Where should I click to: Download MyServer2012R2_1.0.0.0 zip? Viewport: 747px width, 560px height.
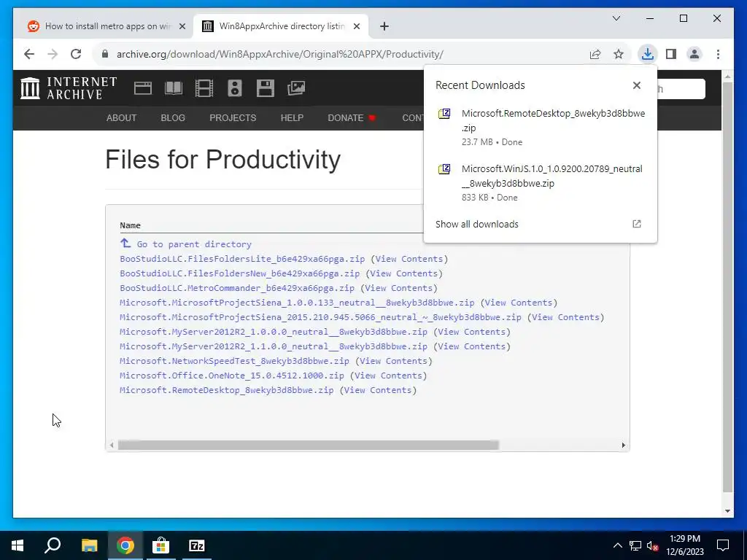[x=274, y=332]
